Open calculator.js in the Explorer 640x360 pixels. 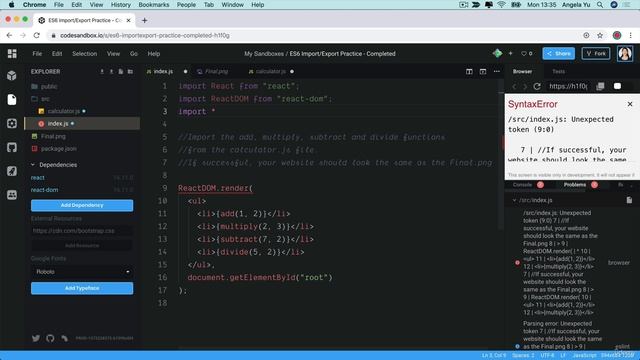pyautogui.click(x=63, y=111)
